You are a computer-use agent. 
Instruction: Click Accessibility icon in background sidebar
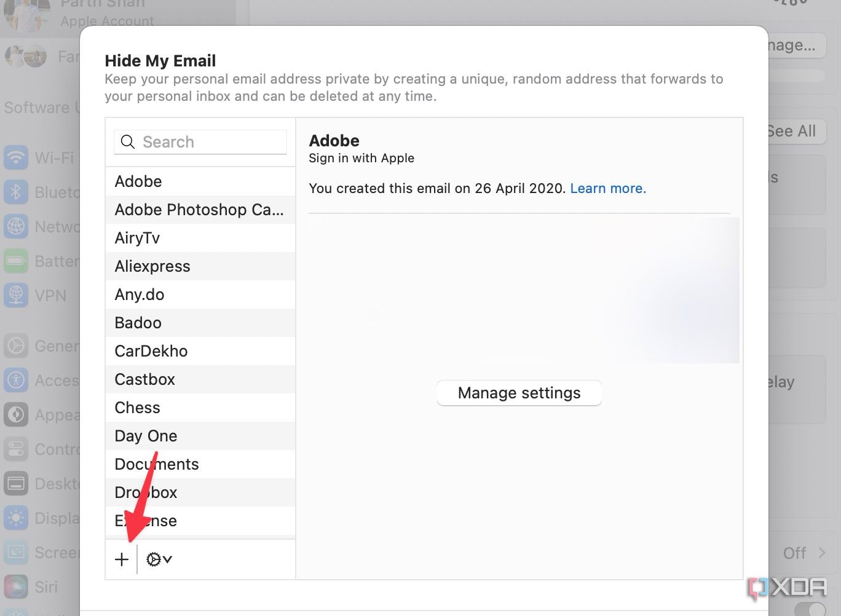[x=16, y=381]
